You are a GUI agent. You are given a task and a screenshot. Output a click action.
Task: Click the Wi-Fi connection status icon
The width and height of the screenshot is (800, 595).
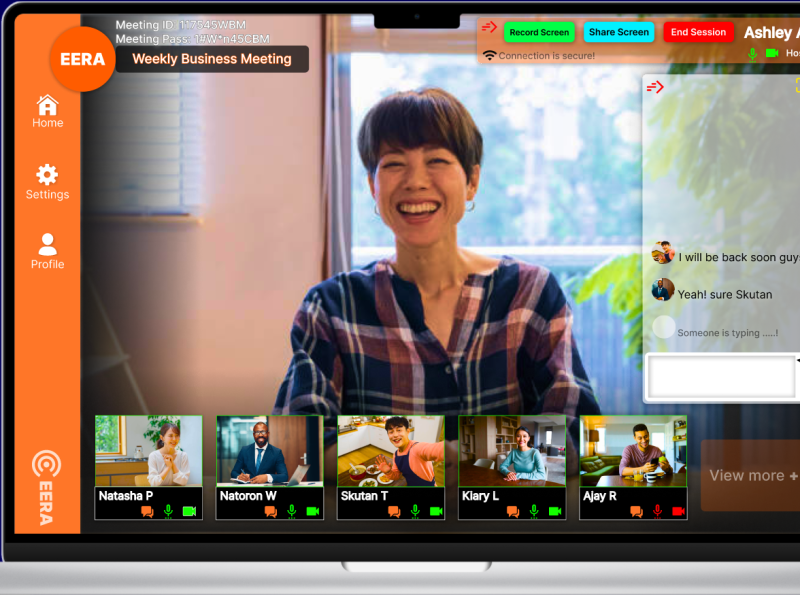(x=489, y=54)
